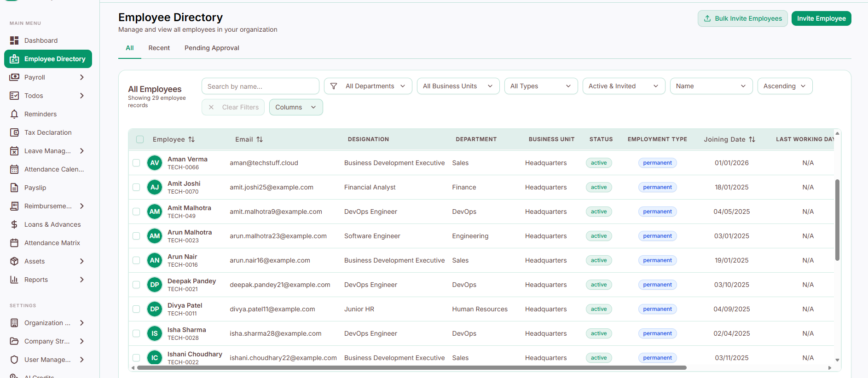This screenshot has height=378, width=868.
Task: Switch to the Recent tab
Action: 159,48
